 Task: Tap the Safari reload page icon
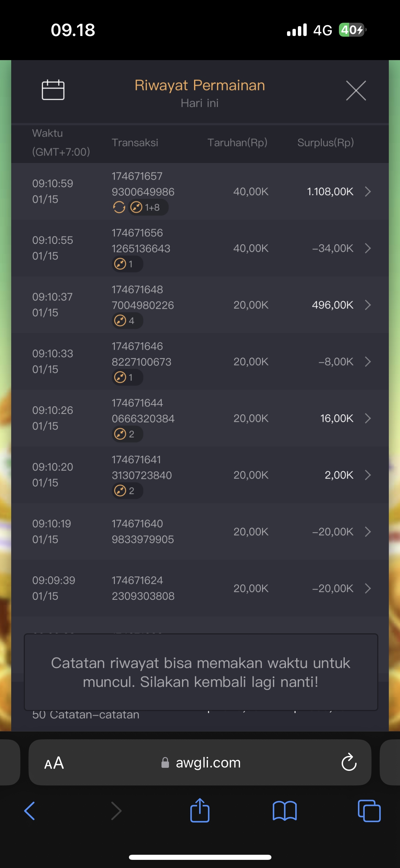tap(349, 763)
